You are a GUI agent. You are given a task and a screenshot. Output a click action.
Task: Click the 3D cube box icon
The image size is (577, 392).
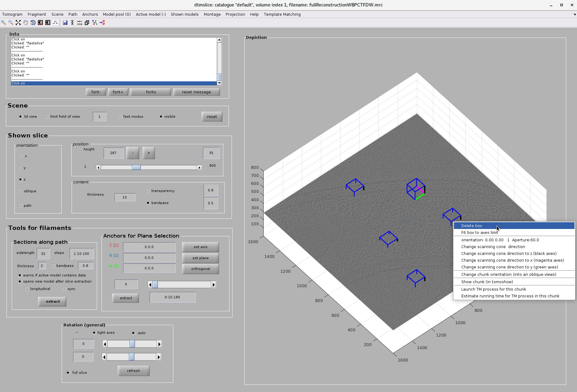point(87,22)
